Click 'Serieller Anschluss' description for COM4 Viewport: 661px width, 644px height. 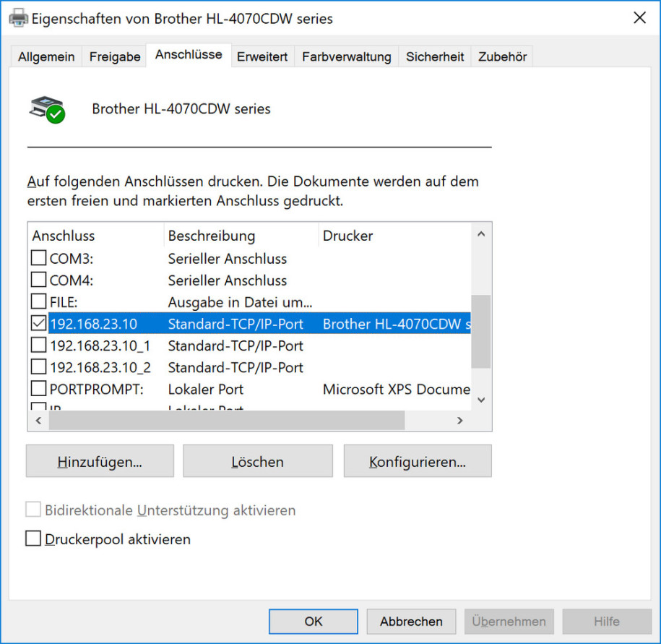[228, 280]
